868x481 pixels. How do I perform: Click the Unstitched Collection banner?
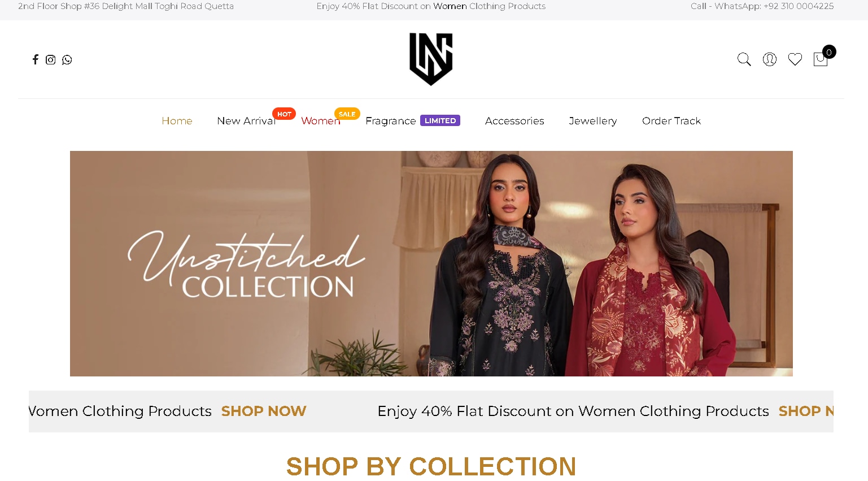pos(431,263)
